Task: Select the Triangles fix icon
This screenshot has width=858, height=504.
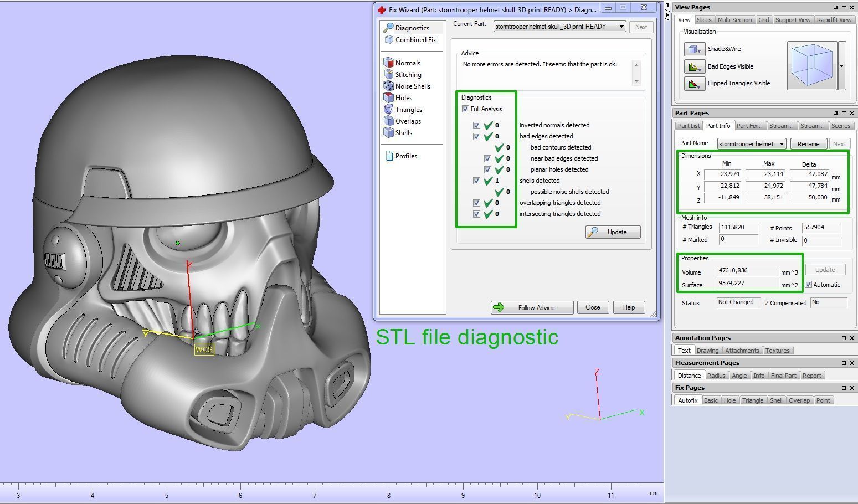Action: [x=388, y=109]
